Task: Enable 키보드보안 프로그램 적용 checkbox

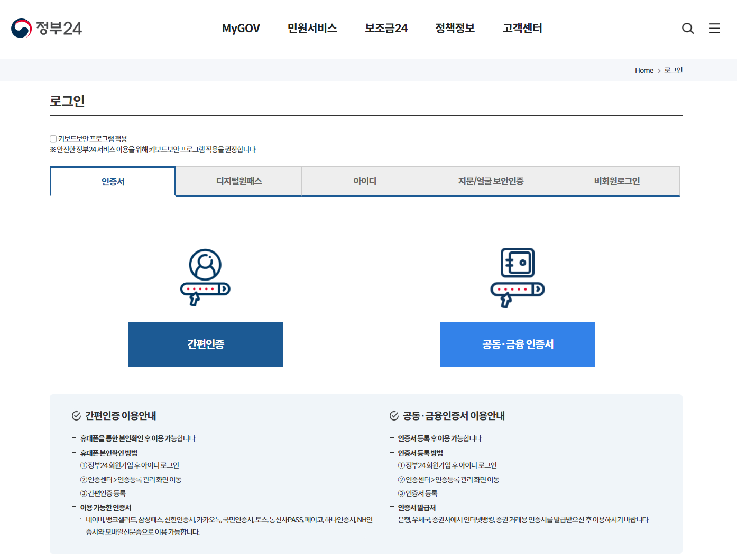Action: (x=53, y=139)
